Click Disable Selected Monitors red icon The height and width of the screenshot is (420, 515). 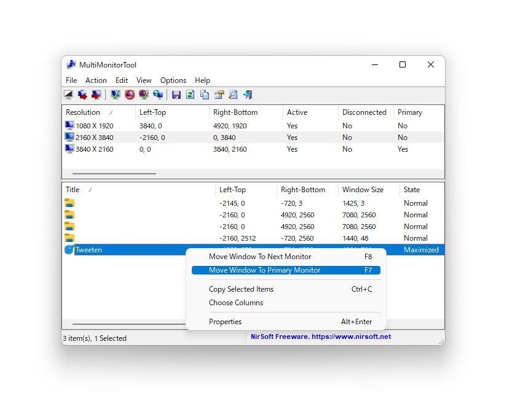130,95
